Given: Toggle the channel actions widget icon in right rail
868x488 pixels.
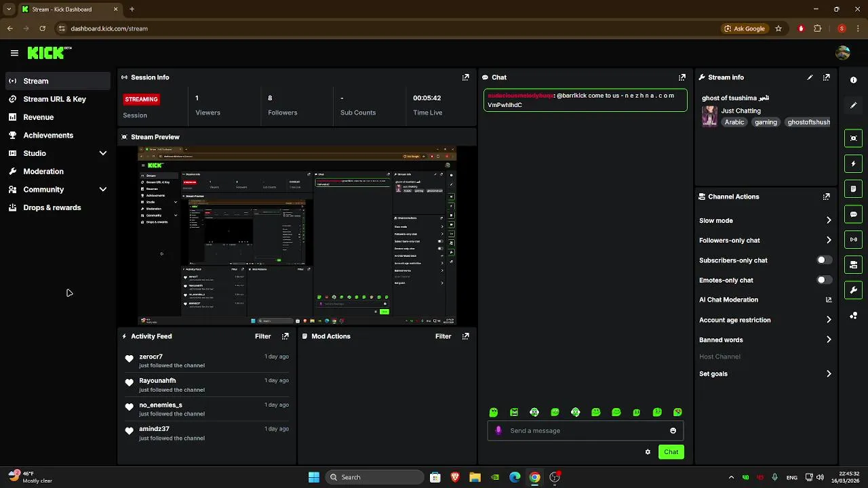Looking at the screenshot, I should click(854, 264).
